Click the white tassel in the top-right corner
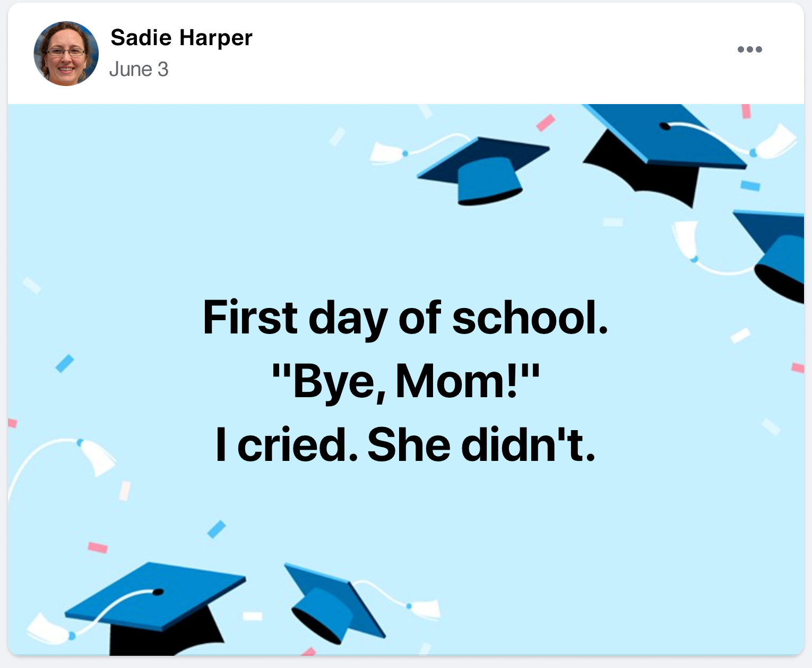812x668 pixels. pos(776,141)
